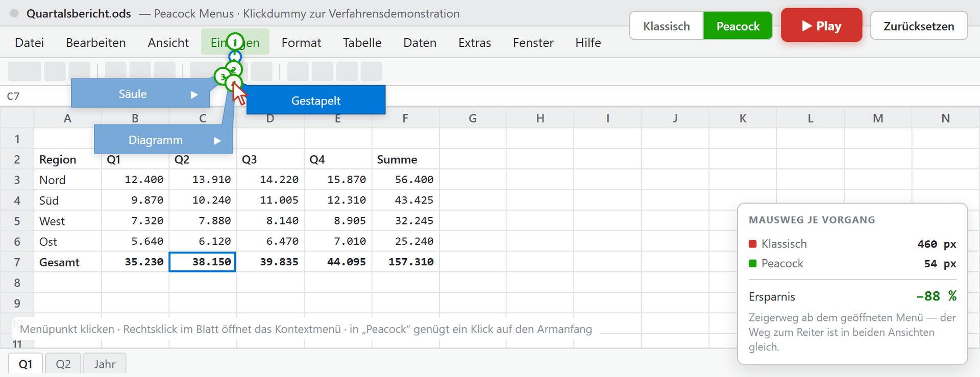Screen dimensions: 980x377
Task: Expand the Diagramm submenu entry
Action: pyautogui.click(x=163, y=140)
